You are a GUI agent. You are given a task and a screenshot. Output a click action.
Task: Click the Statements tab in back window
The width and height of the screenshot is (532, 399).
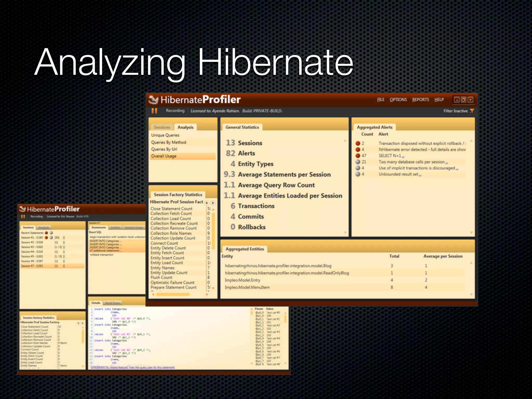click(99, 227)
